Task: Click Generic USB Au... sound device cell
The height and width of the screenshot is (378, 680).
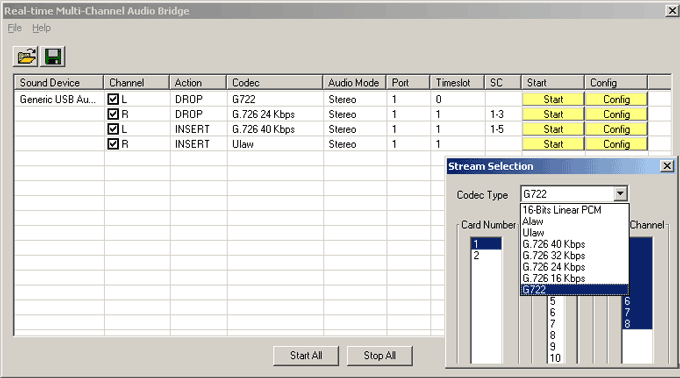Action: point(58,99)
